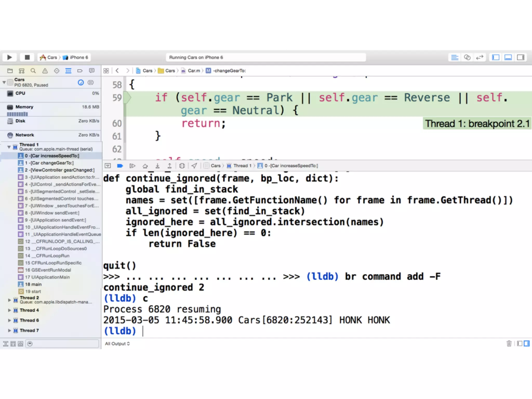The height and width of the screenshot is (399, 532).
Task: Open the Find navigator magnifier icon
Action: click(33, 71)
